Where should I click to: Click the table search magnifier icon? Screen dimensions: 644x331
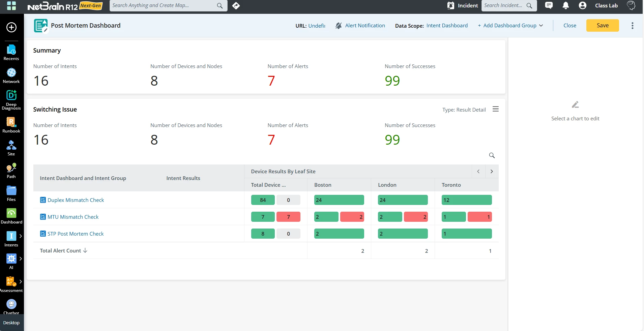(x=492, y=155)
